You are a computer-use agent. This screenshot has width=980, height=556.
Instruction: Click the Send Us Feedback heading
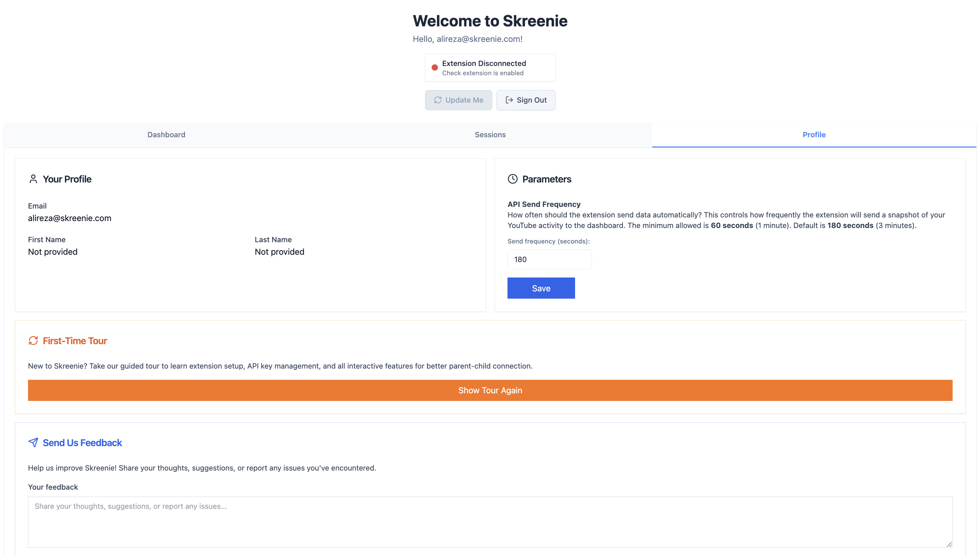pyautogui.click(x=82, y=442)
